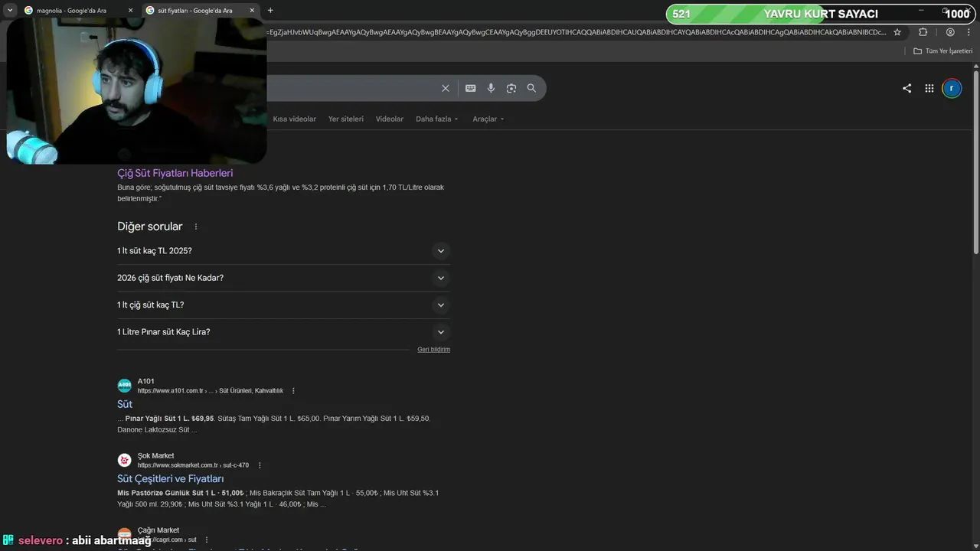Expand '1 lt çiğ süt kaç TL?' question
Image resolution: width=980 pixels, height=551 pixels.
click(x=283, y=305)
